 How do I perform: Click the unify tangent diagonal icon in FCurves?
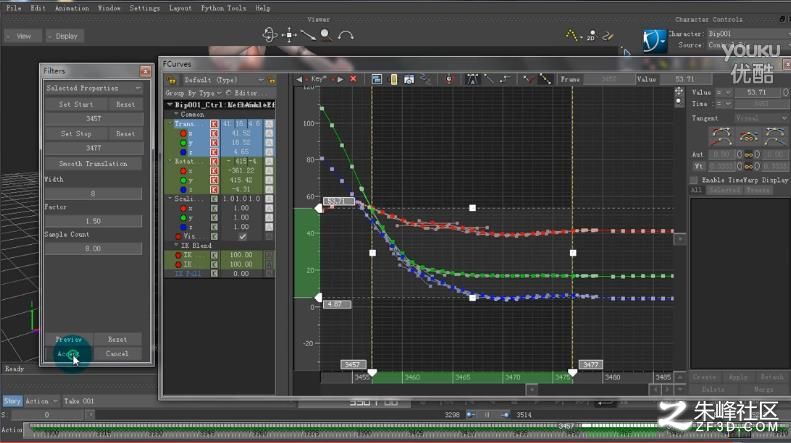pyautogui.click(x=545, y=79)
